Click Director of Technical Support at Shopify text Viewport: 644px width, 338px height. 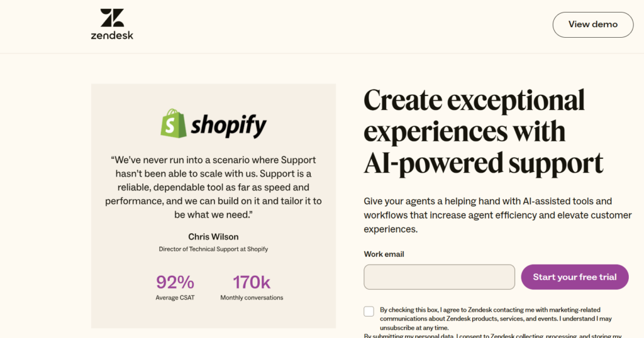213,249
